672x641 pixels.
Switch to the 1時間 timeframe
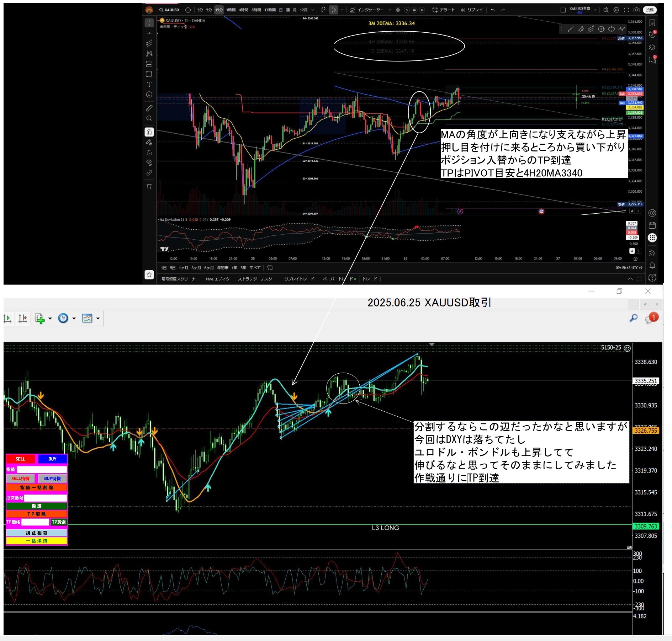[231, 10]
